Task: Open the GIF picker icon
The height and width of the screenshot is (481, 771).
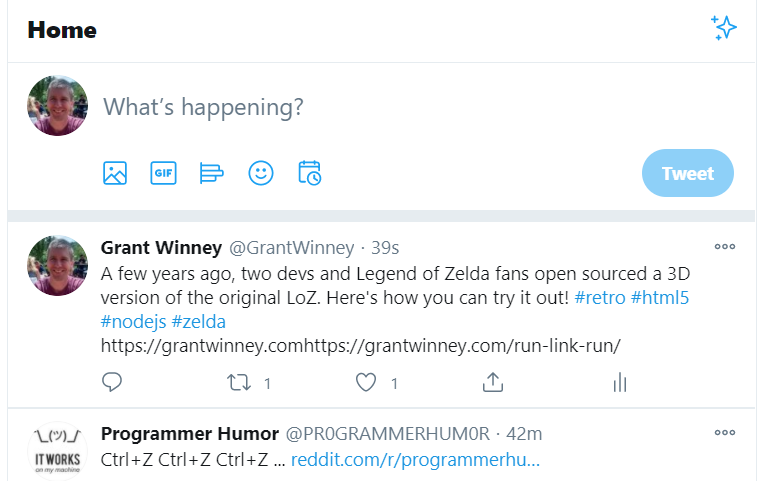Action: (163, 173)
